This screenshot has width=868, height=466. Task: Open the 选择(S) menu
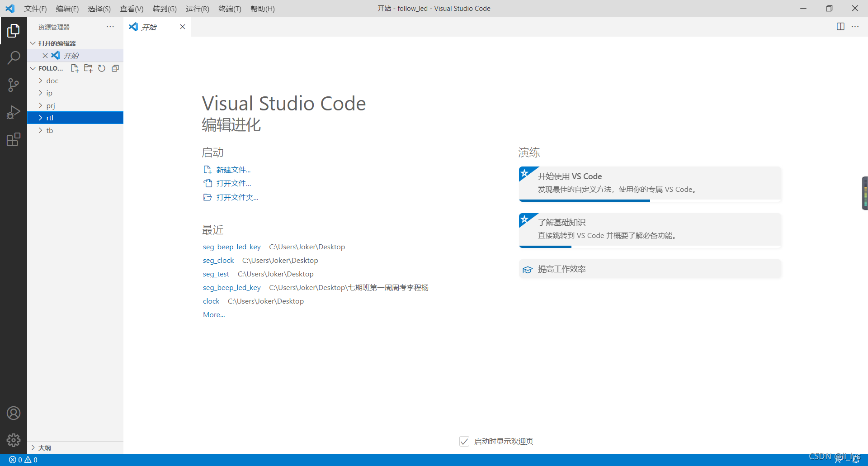99,9
